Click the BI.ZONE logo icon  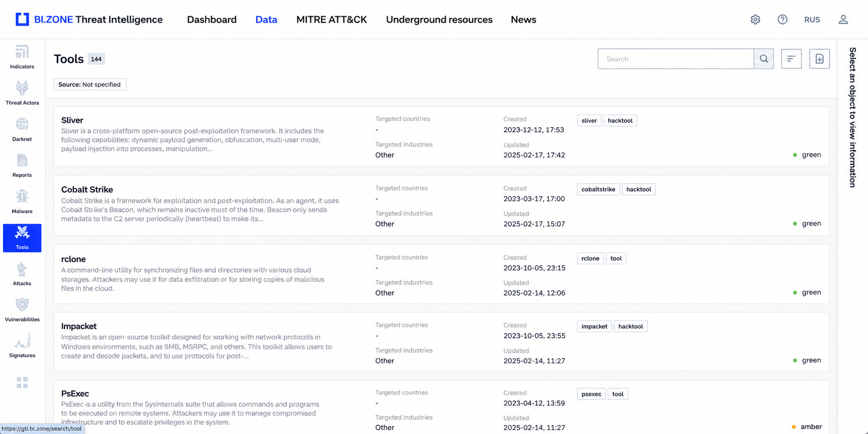(23, 20)
